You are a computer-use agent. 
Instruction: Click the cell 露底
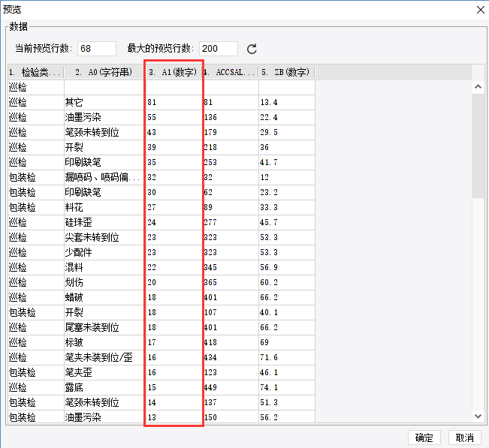tap(104, 387)
